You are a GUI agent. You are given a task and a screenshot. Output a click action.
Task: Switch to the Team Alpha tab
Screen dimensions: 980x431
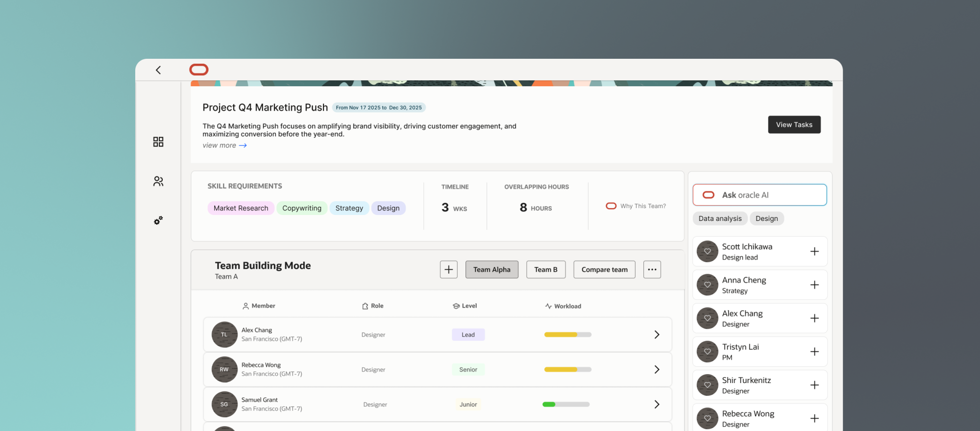point(492,269)
